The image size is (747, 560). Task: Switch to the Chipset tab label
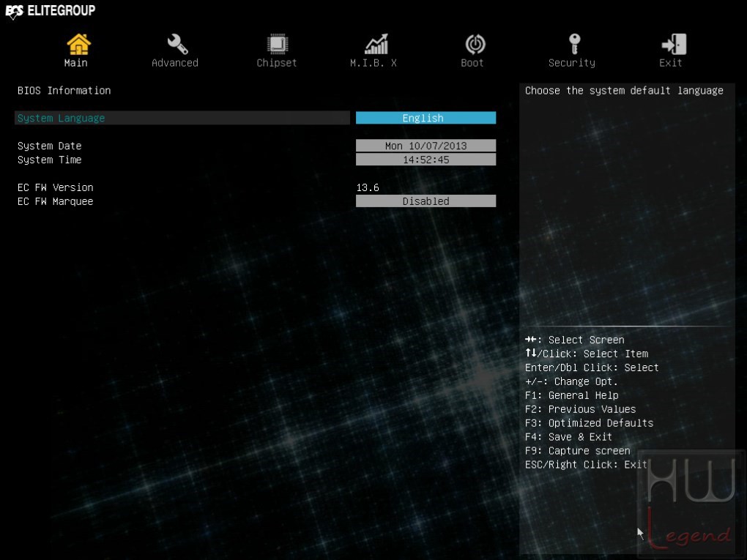(x=277, y=63)
